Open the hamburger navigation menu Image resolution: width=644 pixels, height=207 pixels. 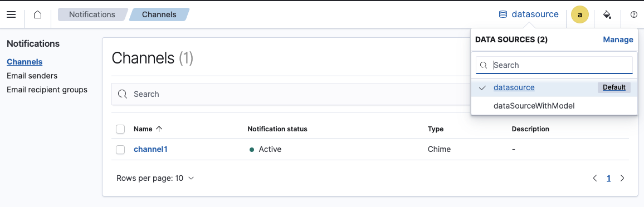[11, 15]
